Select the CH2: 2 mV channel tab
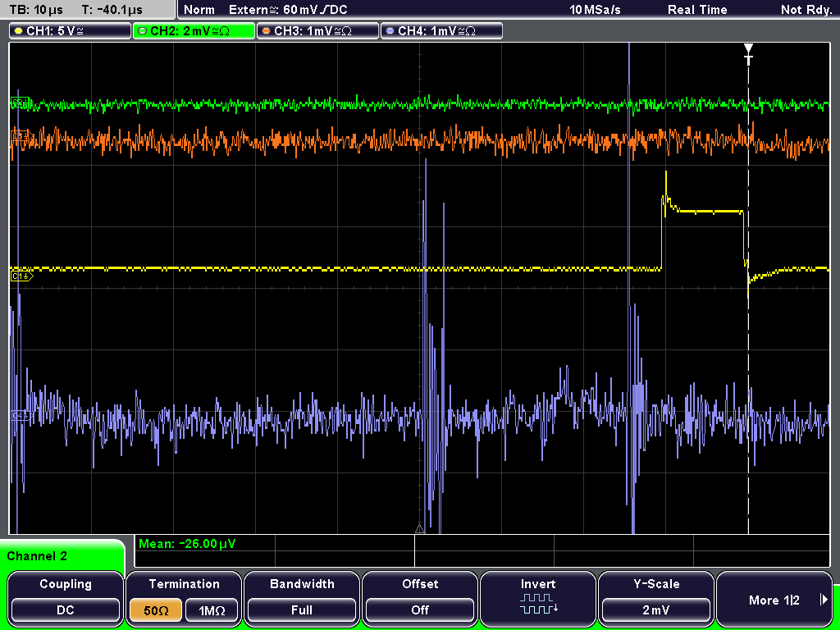840x630 pixels. [194, 31]
